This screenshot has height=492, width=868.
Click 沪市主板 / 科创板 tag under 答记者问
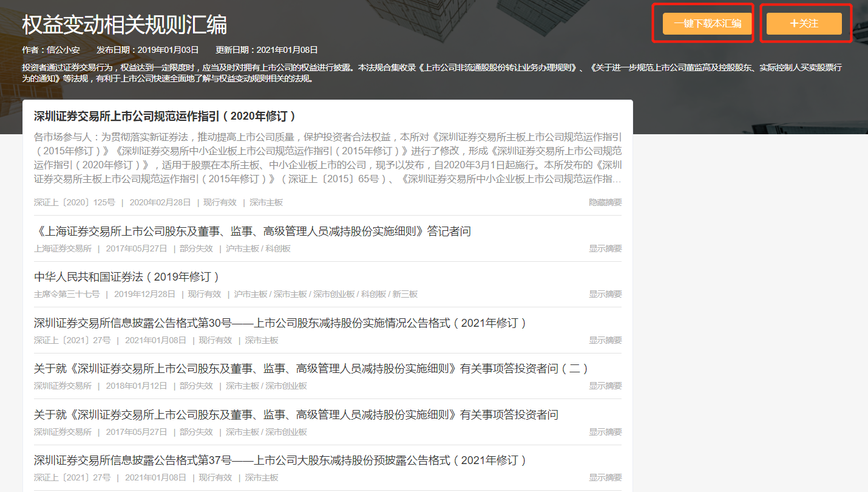[258, 248]
